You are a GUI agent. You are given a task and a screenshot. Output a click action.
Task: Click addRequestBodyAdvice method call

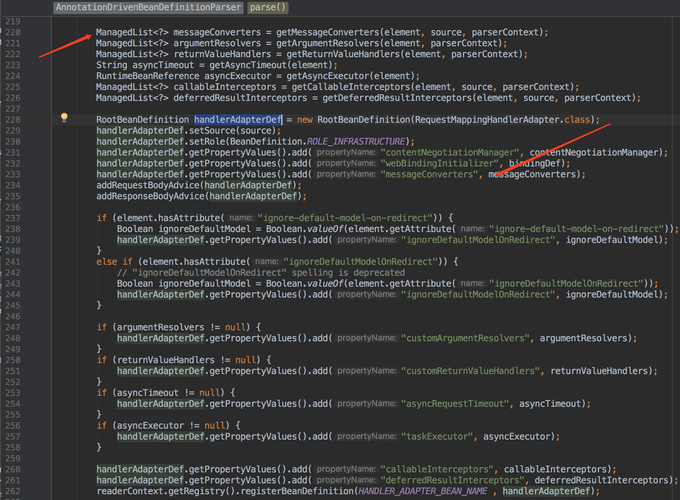(x=147, y=185)
